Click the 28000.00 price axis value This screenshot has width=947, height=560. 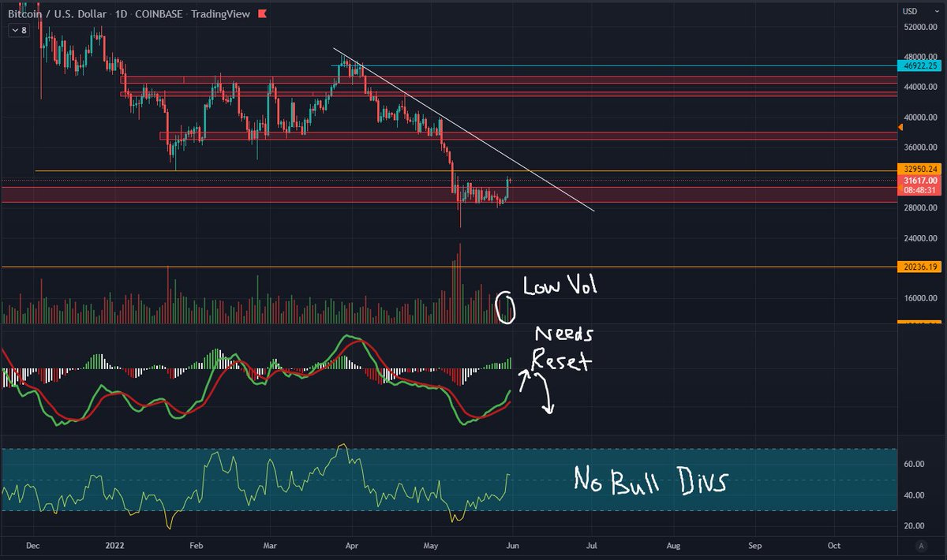click(919, 207)
